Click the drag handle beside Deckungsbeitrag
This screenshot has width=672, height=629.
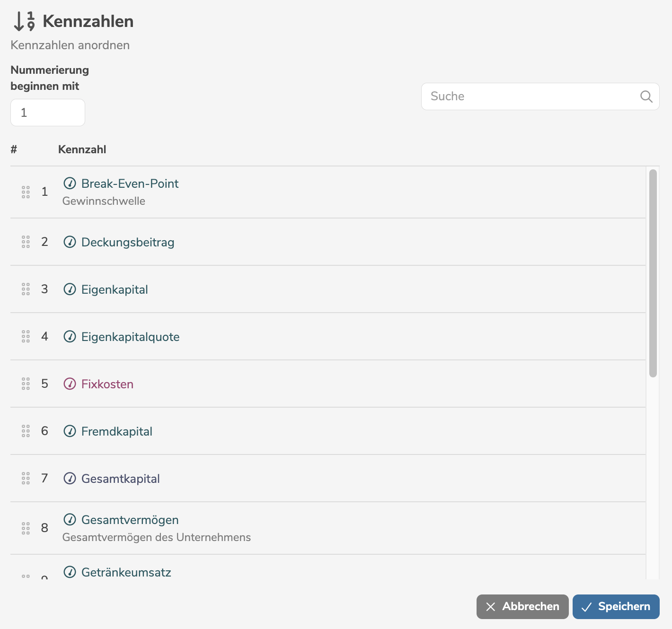click(x=26, y=242)
